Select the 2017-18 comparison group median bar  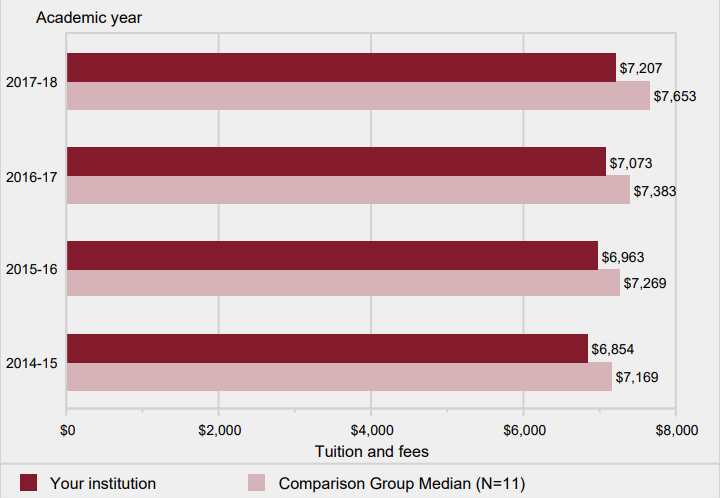pos(359,96)
